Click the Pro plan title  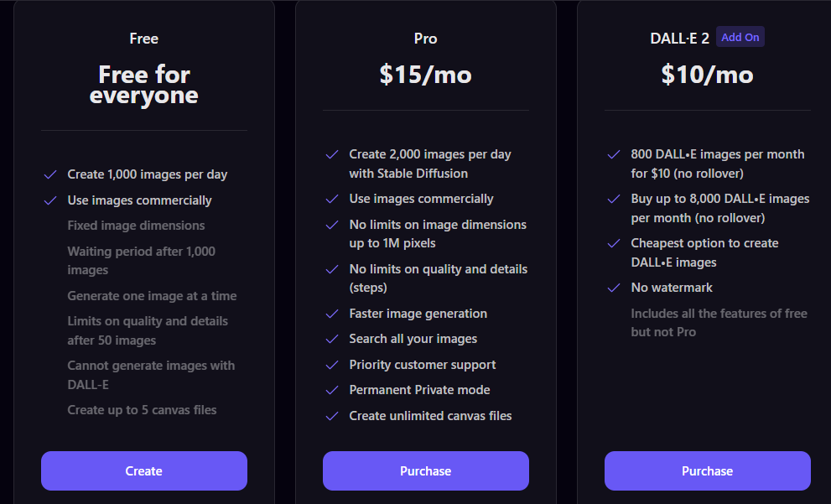pos(426,39)
